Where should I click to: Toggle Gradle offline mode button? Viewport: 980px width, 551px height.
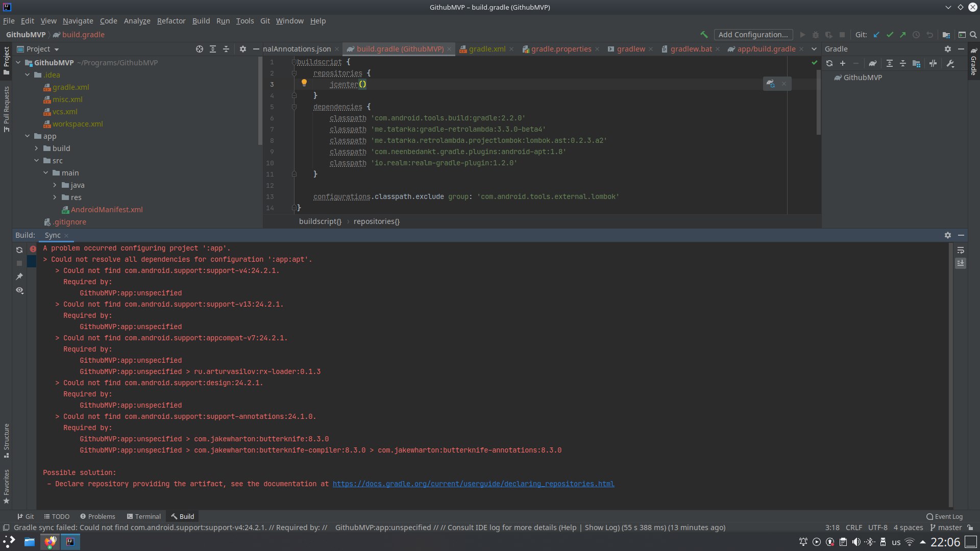coord(933,63)
